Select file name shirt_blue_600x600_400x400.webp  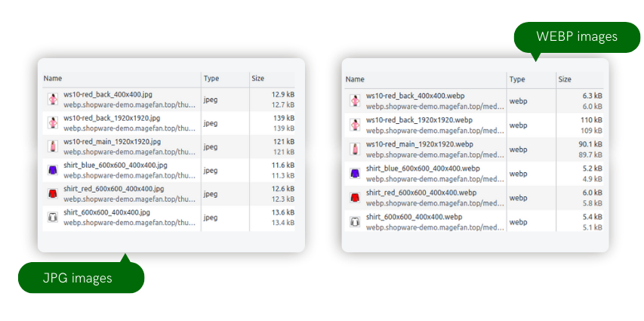[423, 169]
